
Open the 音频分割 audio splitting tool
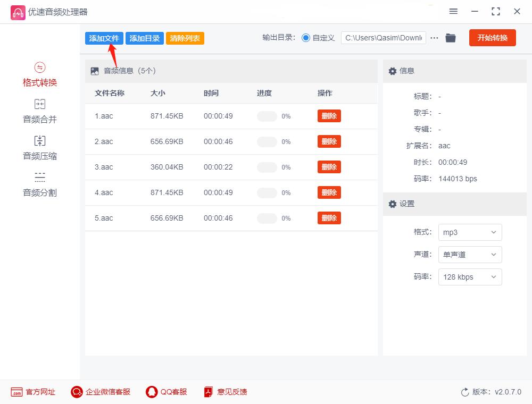(x=39, y=183)
